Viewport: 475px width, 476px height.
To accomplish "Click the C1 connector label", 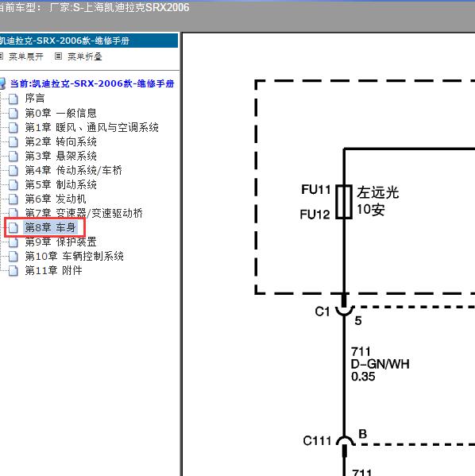I will tap(322, 312).
